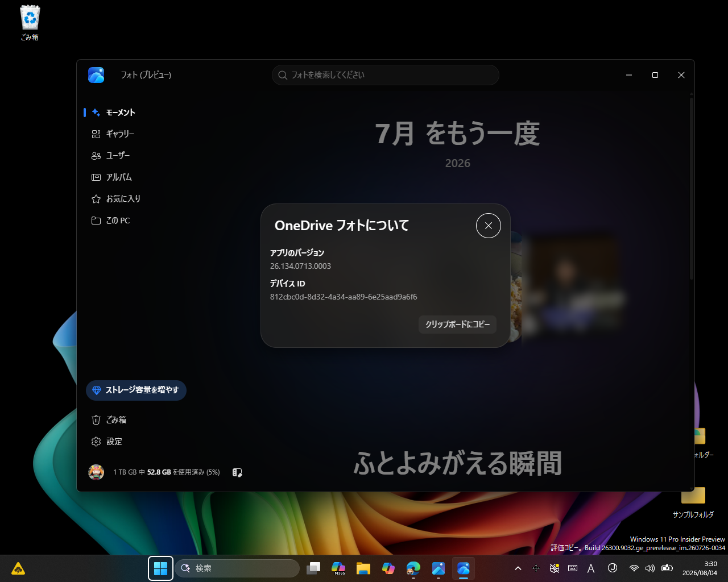Click the volume speaker tray icon
The width and height of the screenshot is (728, 582).
(x=651, y=568)
